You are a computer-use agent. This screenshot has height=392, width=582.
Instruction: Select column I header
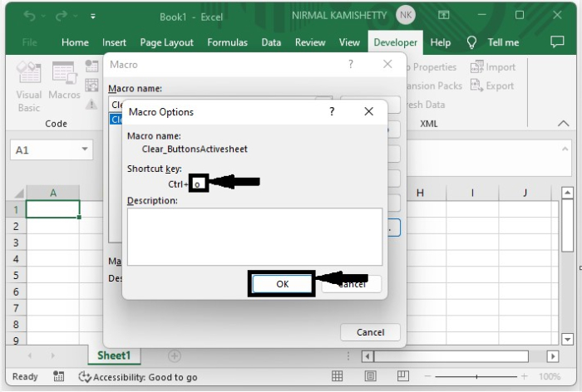[472, 193]
